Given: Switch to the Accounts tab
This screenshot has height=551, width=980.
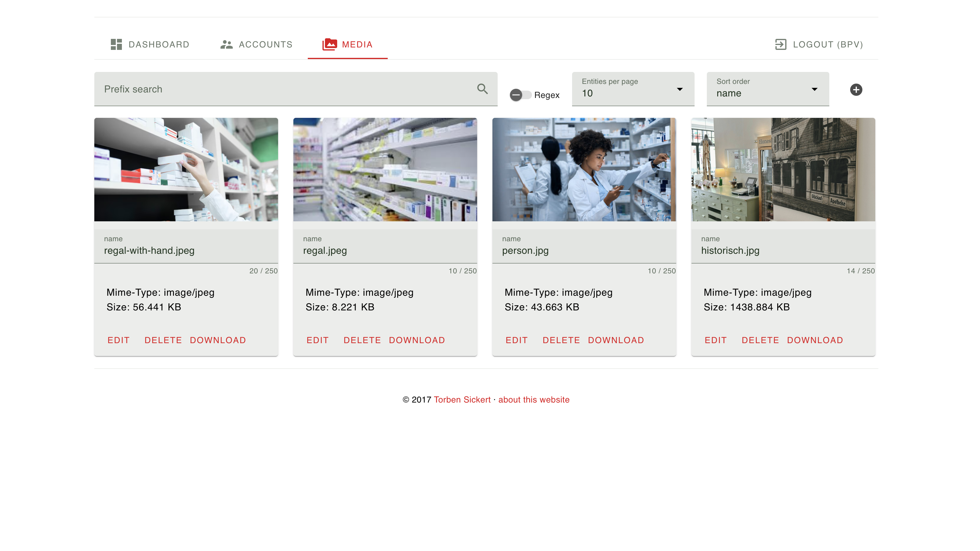Looking at the screenshot, I should [256, 44].
